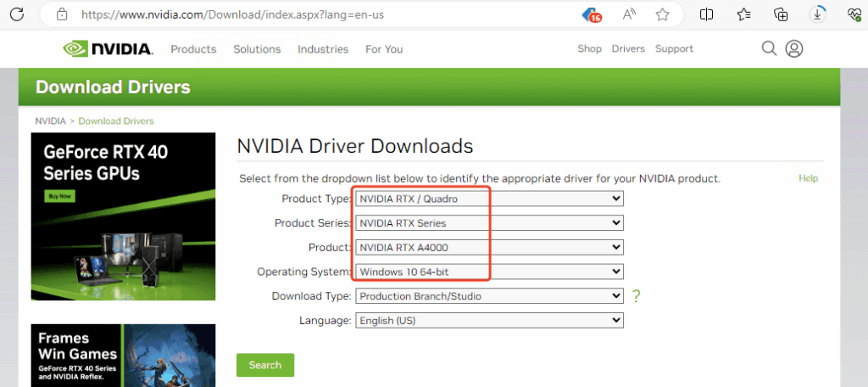The width and height of the screenshot is (868, 387).
Task: Go to Shop in top navigation
Action: (x=590, y=48)
